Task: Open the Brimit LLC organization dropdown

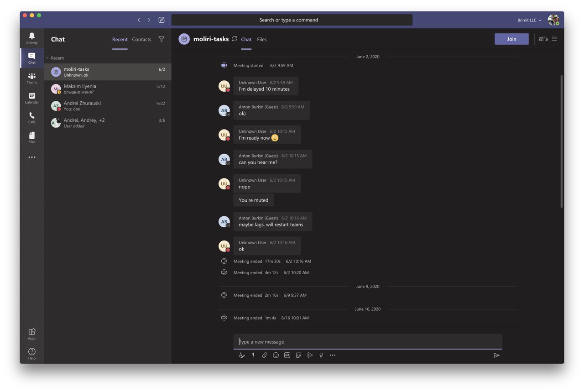Action: (x=530, y=20)
